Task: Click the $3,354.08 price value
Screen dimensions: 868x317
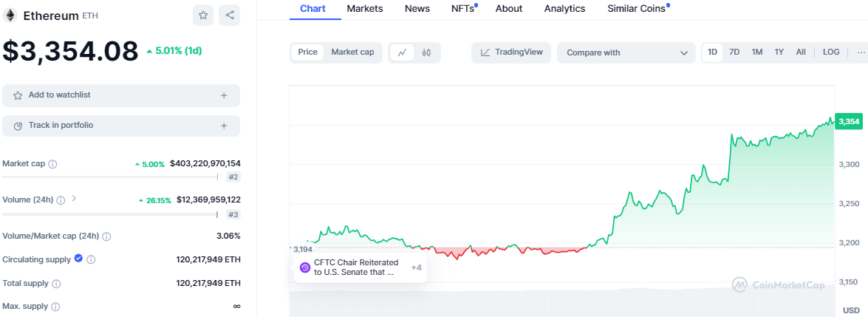Action: pos(70,51)
